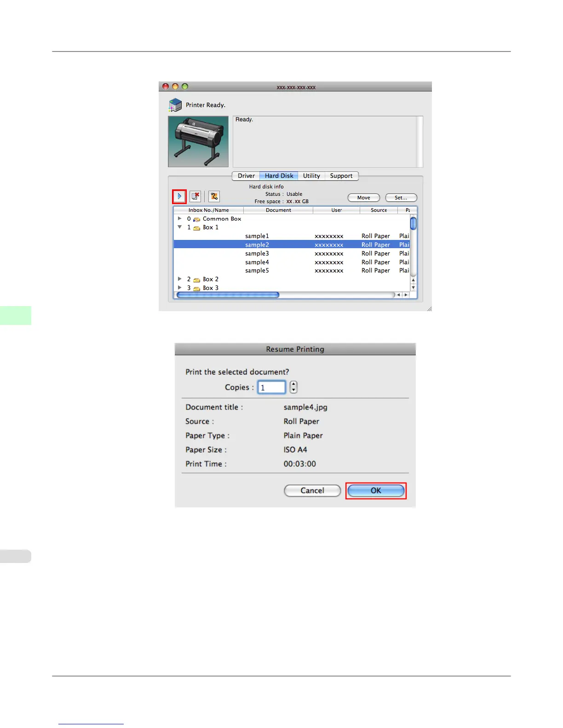Click the Status : Usable text

283,194
